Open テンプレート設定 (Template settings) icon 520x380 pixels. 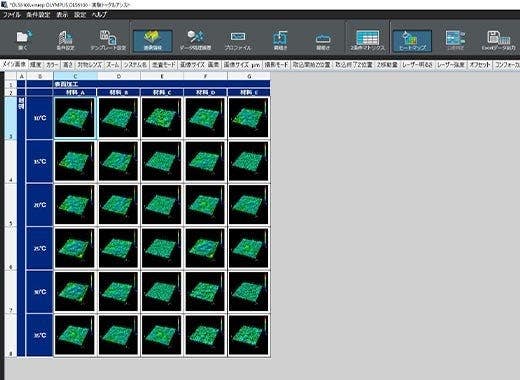coord(108,40)
